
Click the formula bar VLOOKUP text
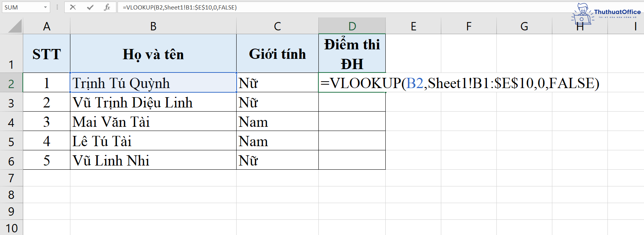tap(180, 7)
